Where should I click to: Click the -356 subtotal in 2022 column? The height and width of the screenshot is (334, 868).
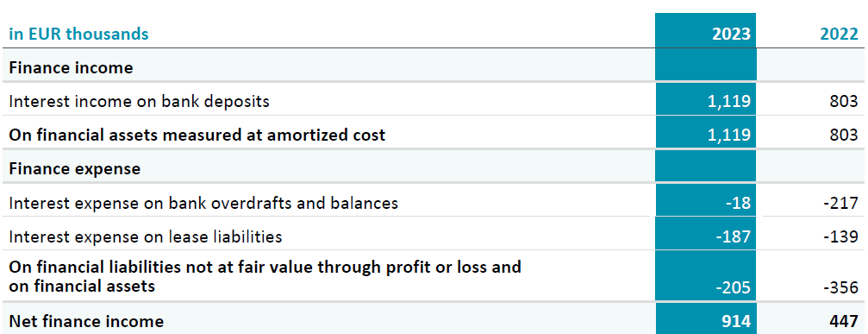pos(840,287)
